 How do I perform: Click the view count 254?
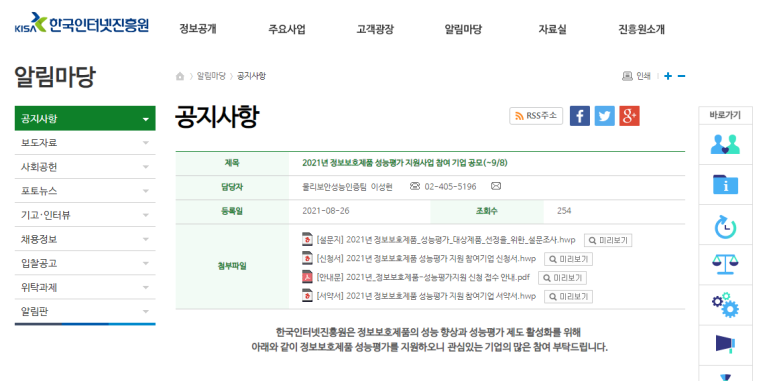(564, 211)
